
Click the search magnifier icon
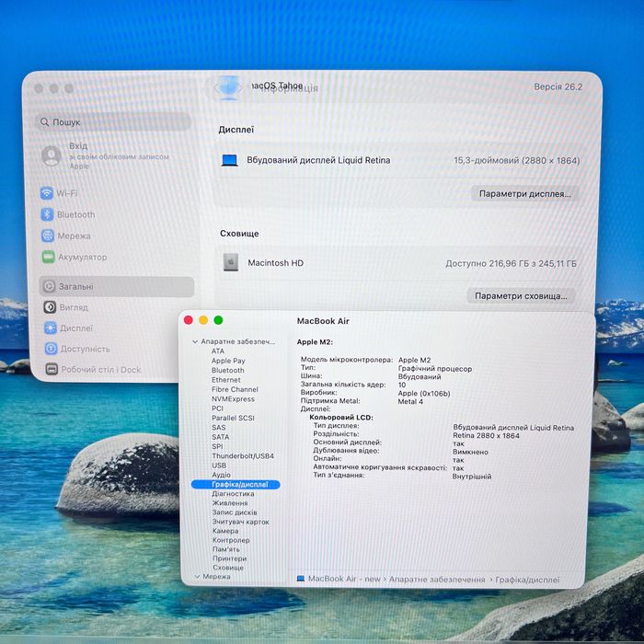point(44,122)
